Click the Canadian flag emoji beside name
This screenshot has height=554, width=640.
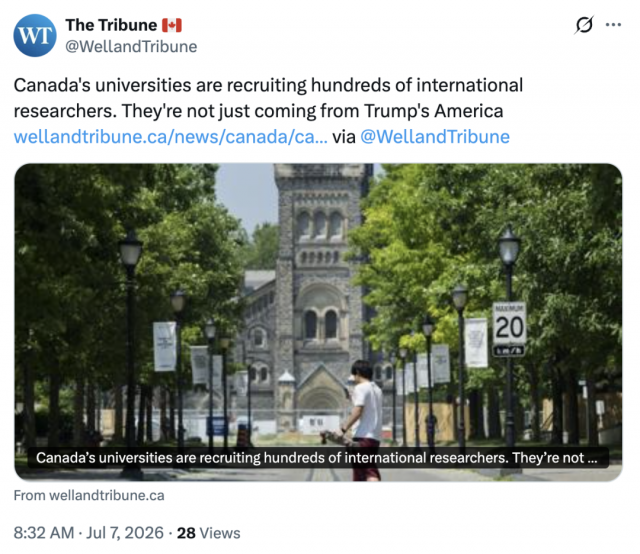tap(172, 25)
